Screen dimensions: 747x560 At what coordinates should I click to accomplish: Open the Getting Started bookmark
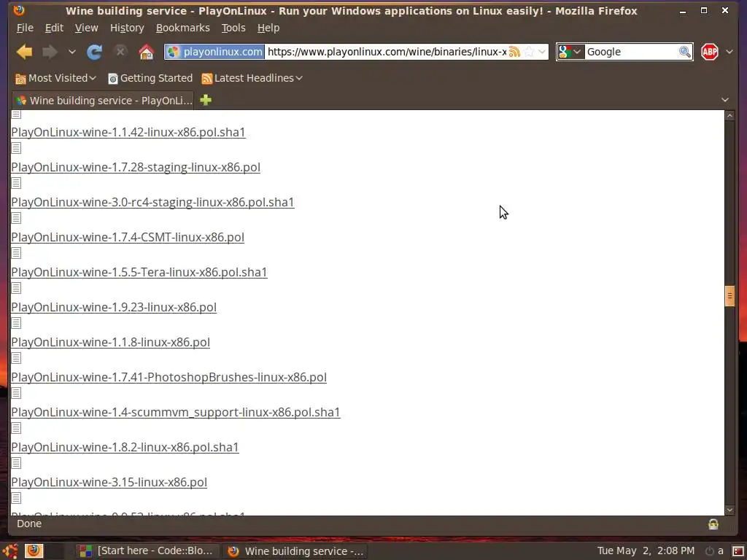pyautogui.click(x=150, y=78)
